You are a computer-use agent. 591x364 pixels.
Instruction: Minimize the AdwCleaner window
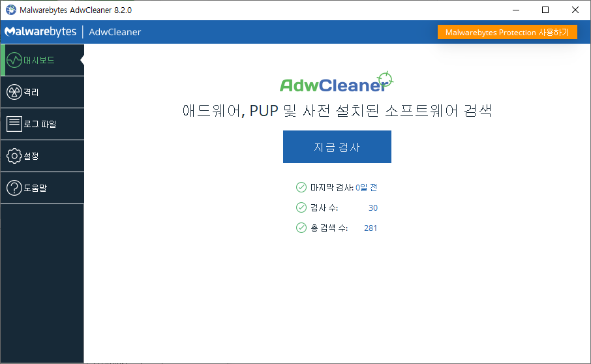(516, 10)
